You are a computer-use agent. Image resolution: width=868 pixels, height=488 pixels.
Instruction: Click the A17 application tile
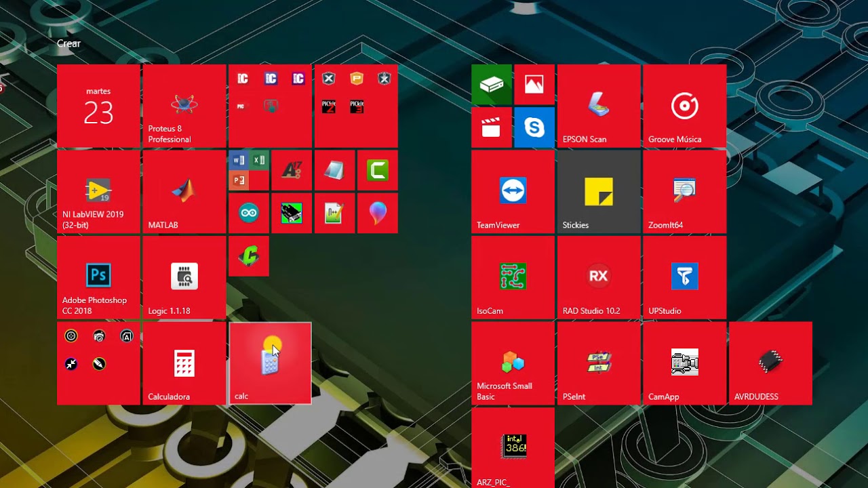(x=292, y=170)
